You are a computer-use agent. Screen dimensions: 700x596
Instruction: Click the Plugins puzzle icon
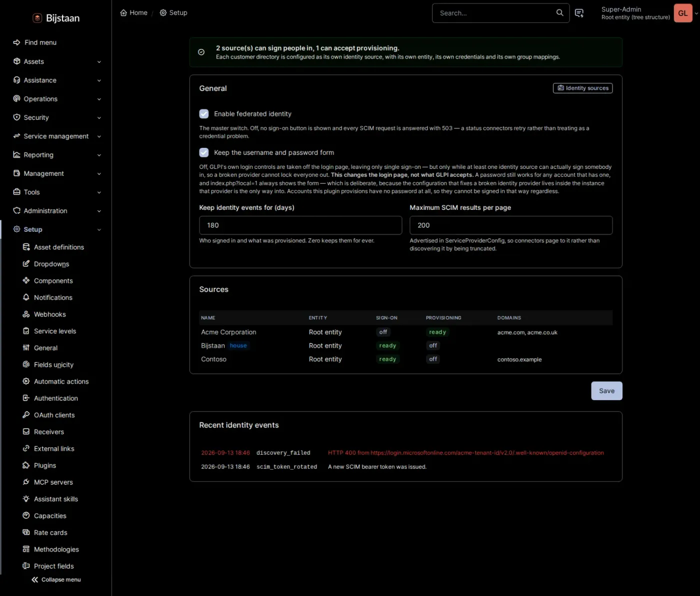tap(26, 465)
